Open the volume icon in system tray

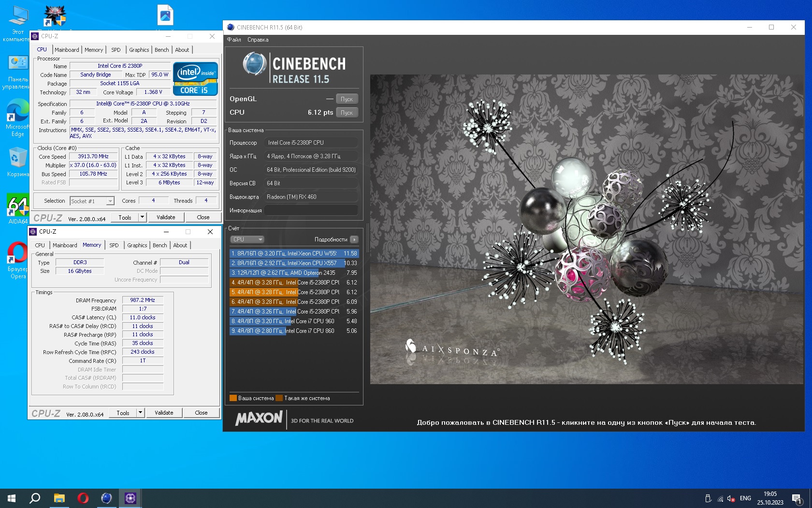[x=731, y=498]
